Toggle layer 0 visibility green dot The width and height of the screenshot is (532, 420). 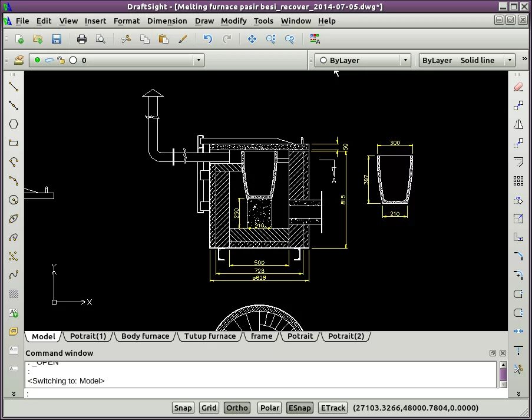click(37, 60)
